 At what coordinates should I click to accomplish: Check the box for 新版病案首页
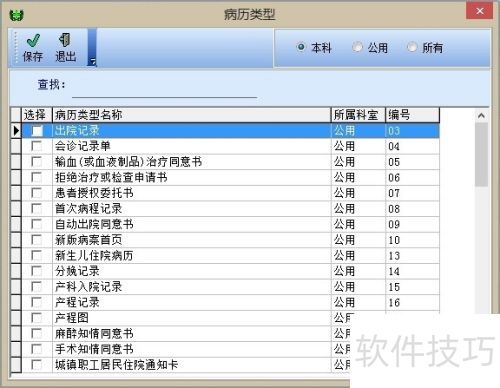click(36, 240)
